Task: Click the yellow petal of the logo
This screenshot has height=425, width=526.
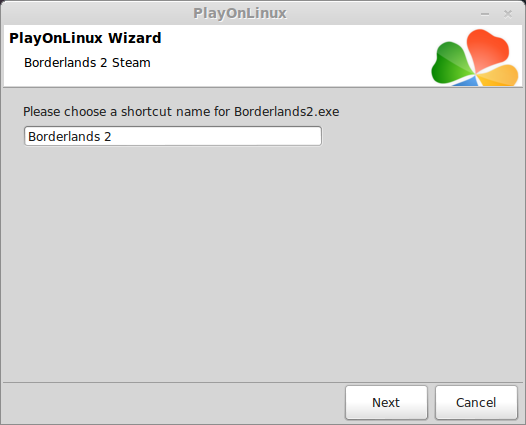Action: (499, 76)
